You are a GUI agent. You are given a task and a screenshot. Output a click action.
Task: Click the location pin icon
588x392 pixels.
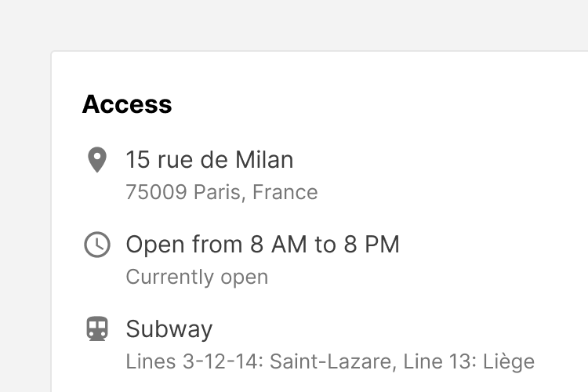tap(96, 160)
